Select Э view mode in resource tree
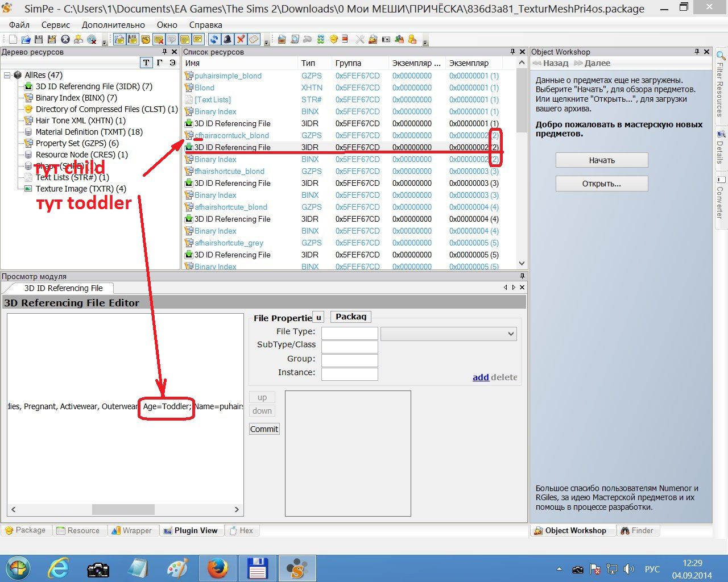728x582 pixels. (x=172, y=63)
